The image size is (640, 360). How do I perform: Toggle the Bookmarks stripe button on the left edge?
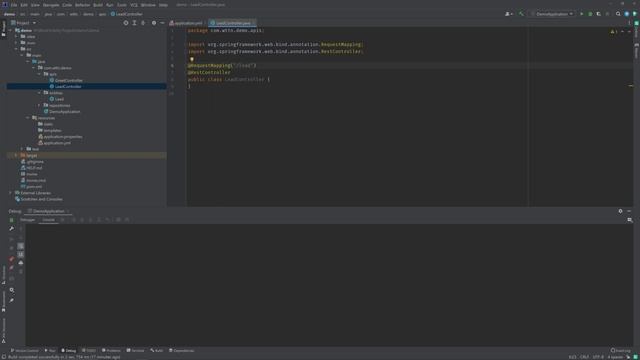(4, 302)
